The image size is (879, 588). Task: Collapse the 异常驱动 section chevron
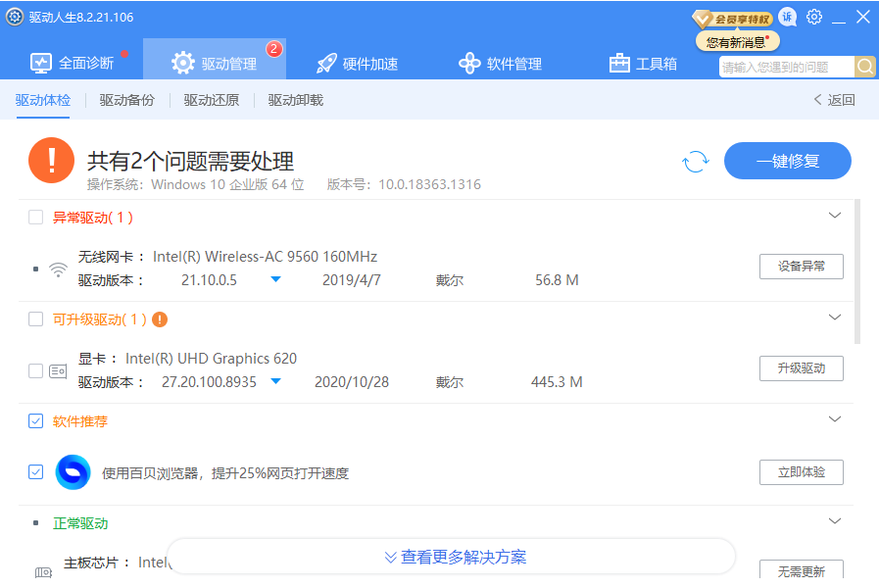pos(835,216)
